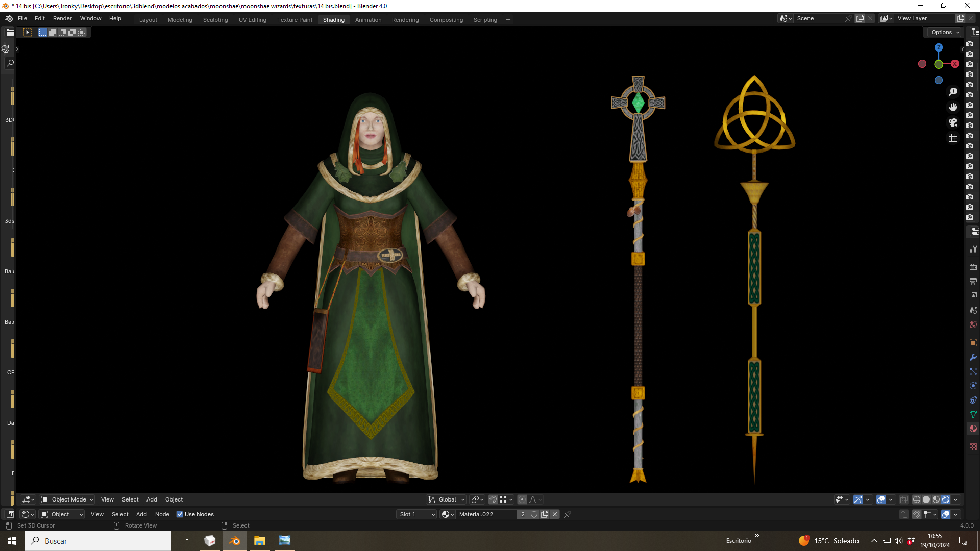
Task: Expand the Global transform orientation dropdown
Action: coord(447,499)
